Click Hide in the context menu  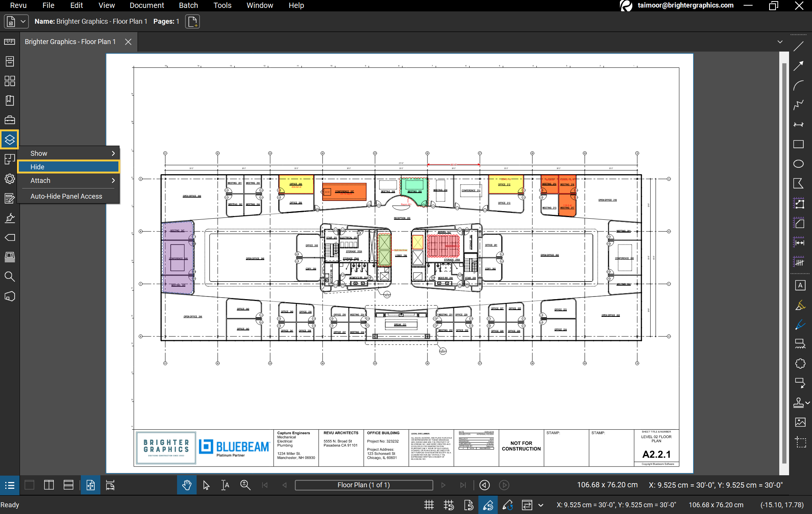pyautogui.click(x=68, y=167)
